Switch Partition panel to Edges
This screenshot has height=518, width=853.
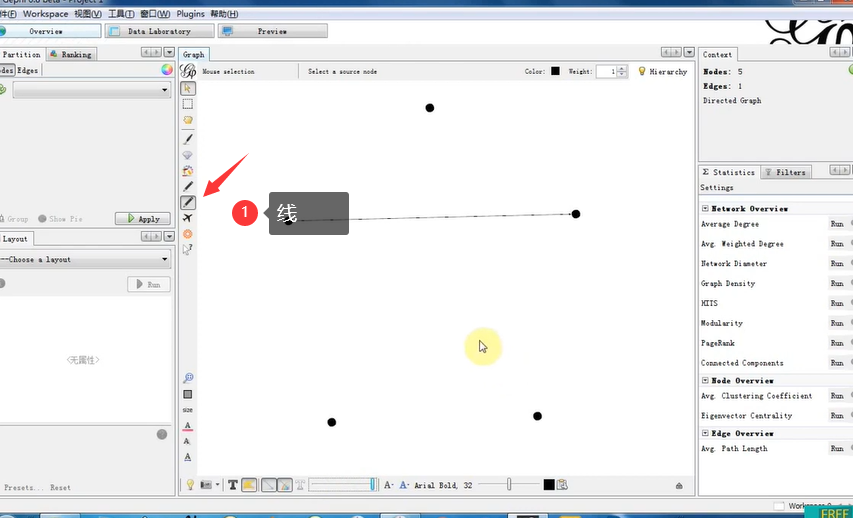pos(28,70)
